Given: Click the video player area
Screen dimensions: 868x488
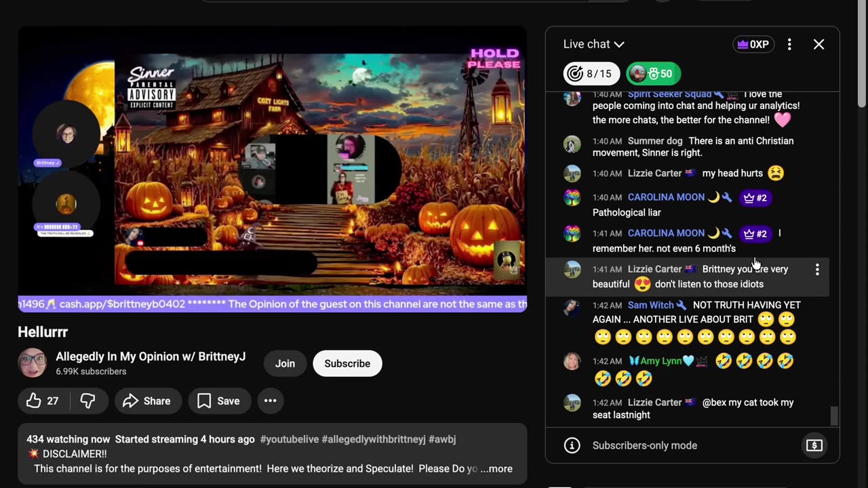Looking at the screenshot, I should pos(273,169).
